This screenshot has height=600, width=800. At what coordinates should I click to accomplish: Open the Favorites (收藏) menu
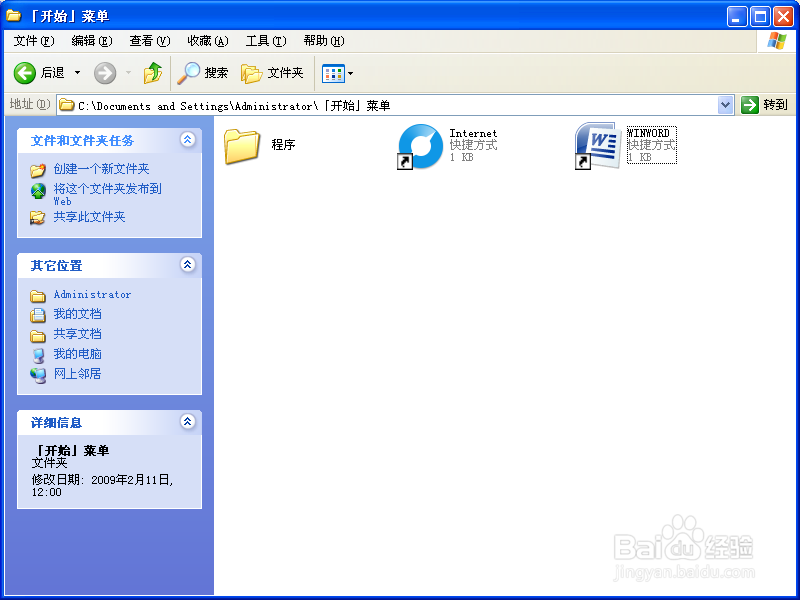coord(208,41)
